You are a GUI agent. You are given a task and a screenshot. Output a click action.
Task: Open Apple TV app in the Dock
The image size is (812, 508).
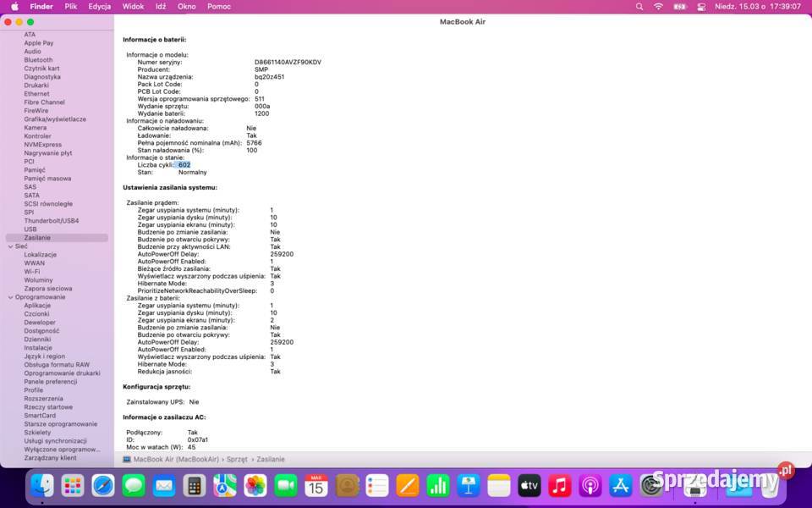(529, 486)
